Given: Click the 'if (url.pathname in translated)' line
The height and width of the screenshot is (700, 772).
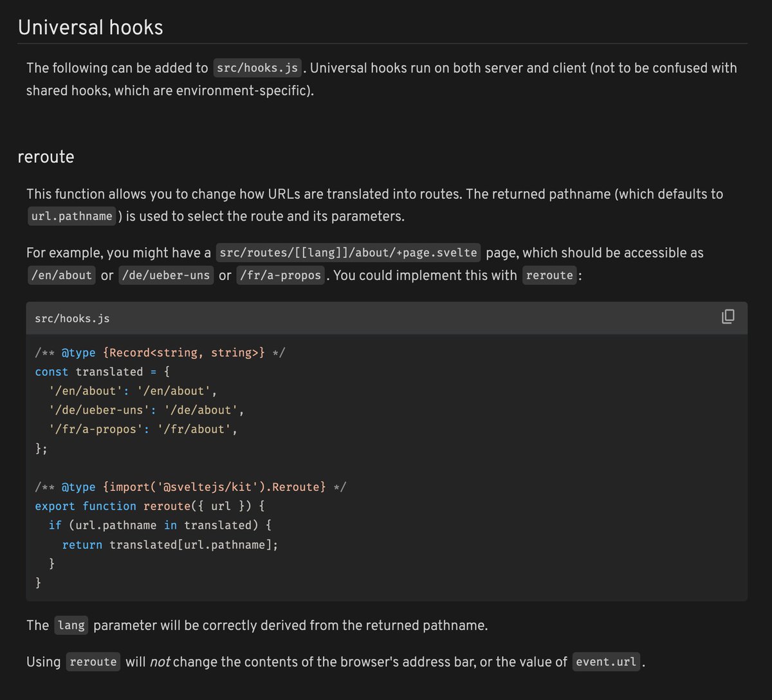Looking at the screenshot, I should 160,526.
